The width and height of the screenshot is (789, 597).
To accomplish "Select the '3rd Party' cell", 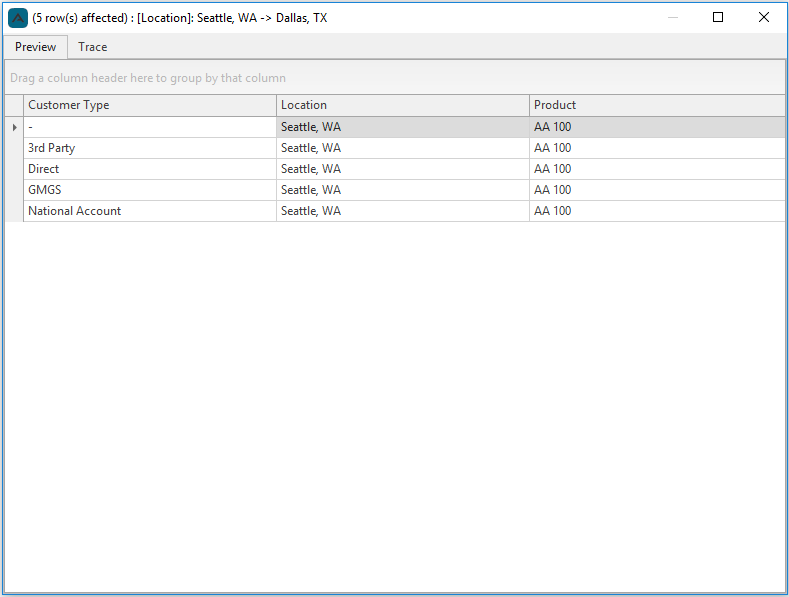I will coord(150,148).
